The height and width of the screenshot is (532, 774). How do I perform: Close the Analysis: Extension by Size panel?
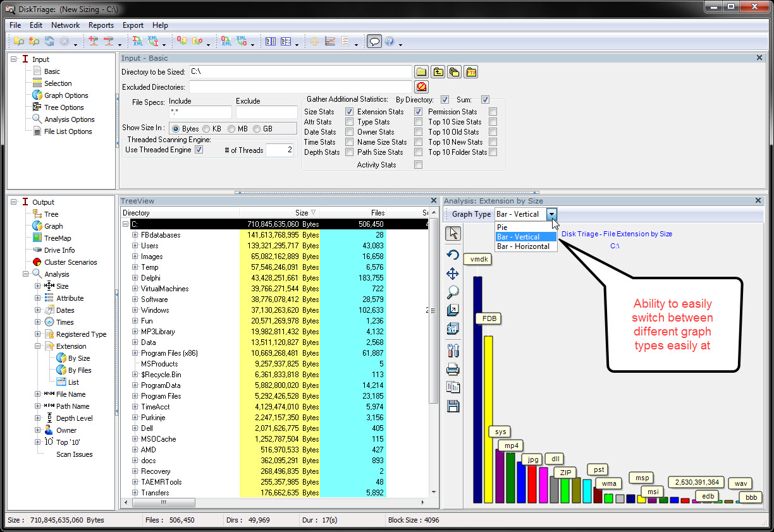pyautogui.click(x=759, y=200)
